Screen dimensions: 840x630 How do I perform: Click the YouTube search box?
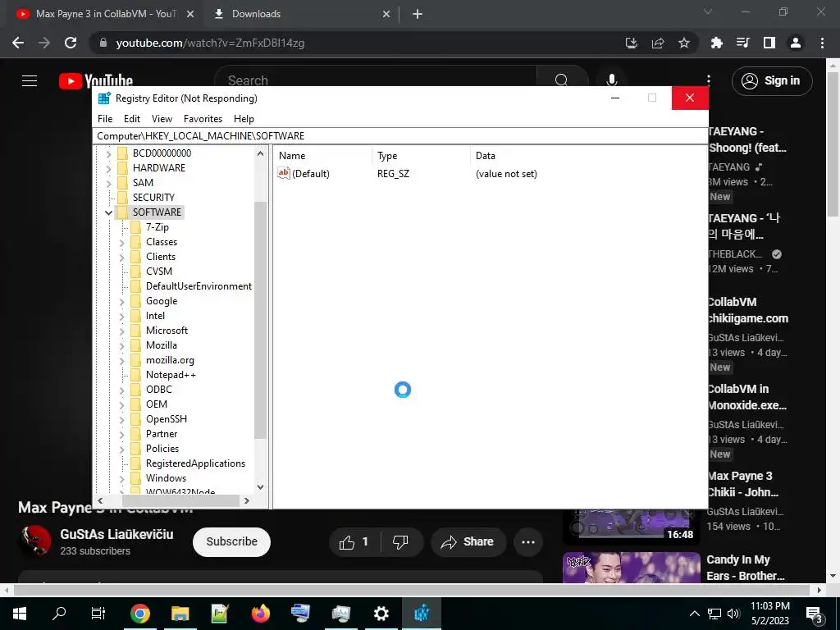(375, 80)
